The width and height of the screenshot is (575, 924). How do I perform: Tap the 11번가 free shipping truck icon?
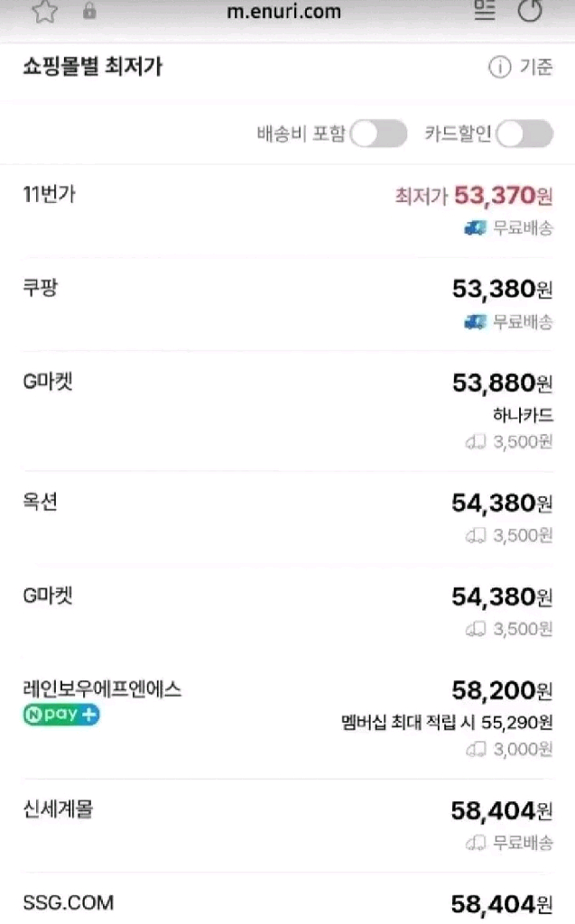475,227
